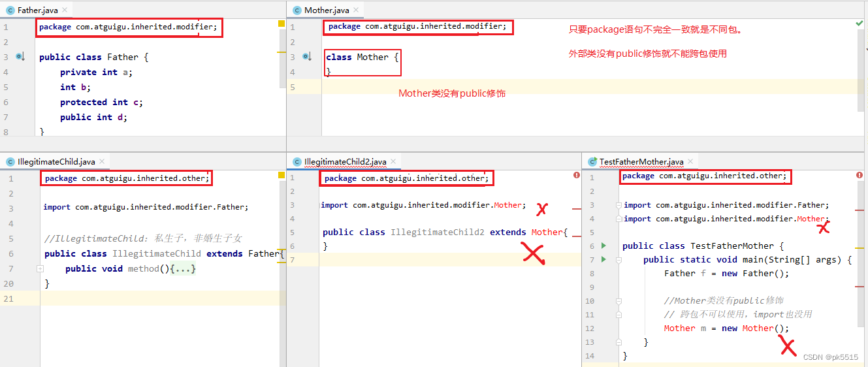Collapse the comment block at line 10
This screenshot has width=868, height=367.
pos(618,300)
